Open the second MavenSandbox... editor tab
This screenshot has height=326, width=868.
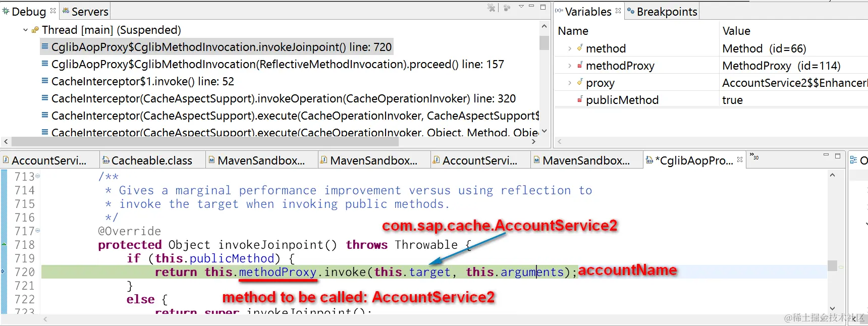373,161
